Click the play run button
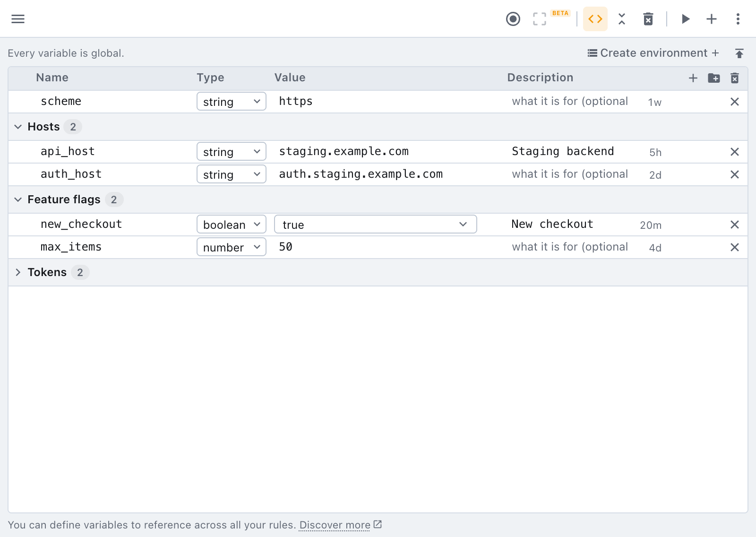 pyautogui.click(x=685, y=19)
